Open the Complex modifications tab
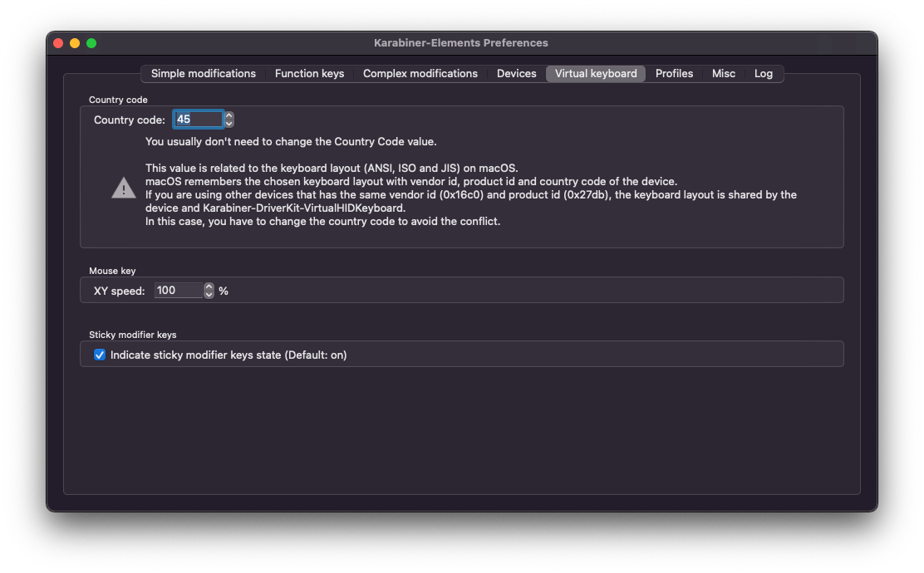Viewport: 924px width, 573px height. pyautogui.click(x=420, y=74)
